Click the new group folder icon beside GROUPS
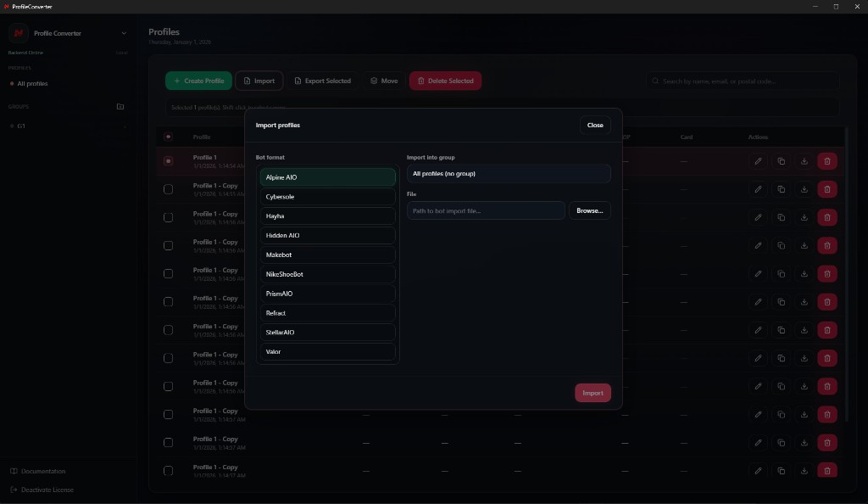This screenshot has height=504, width=868. [x=120, y=106]
